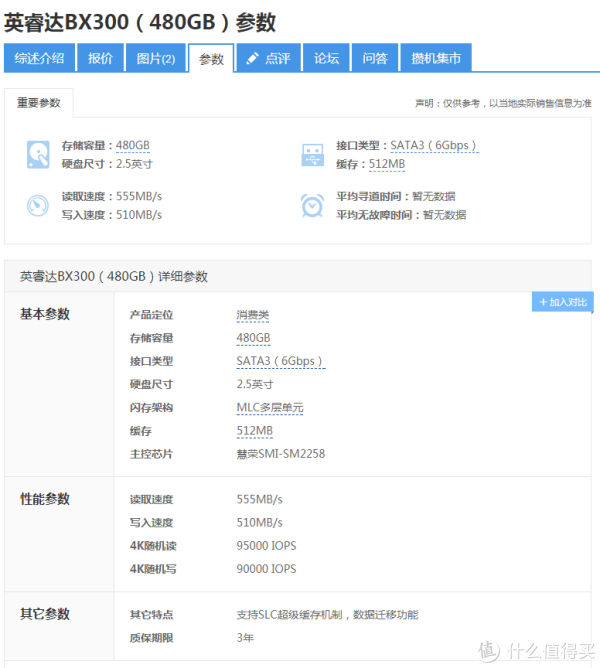Select the 重要参数 section tab

tap(39, 103)
